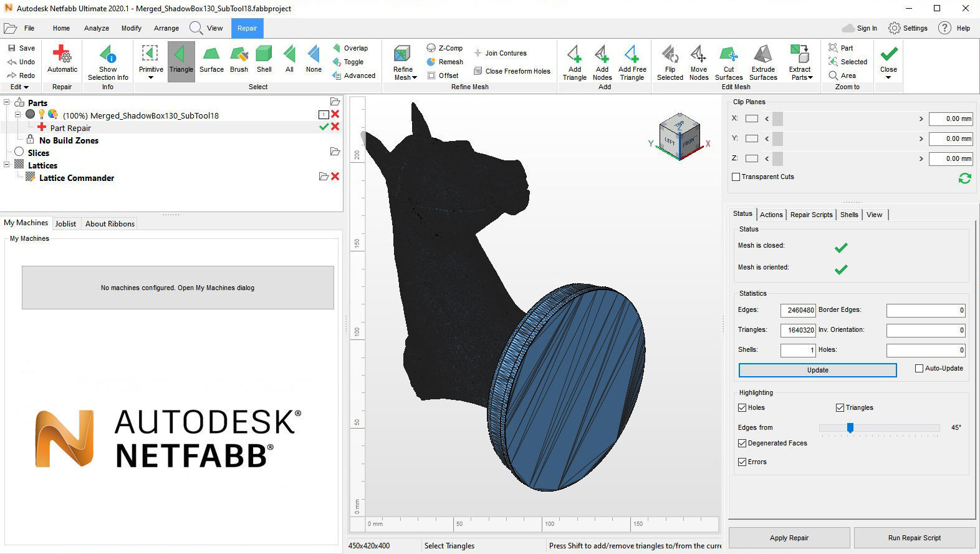Activate Add Free Triangle tool
The height and width of the screenshot is (554, 980).
(632, 62)
